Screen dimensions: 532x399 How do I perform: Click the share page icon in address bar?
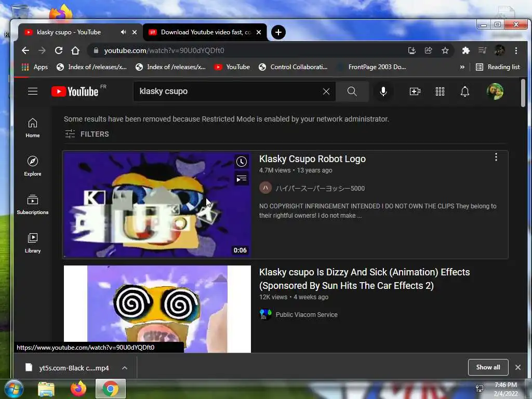[429, 50]
